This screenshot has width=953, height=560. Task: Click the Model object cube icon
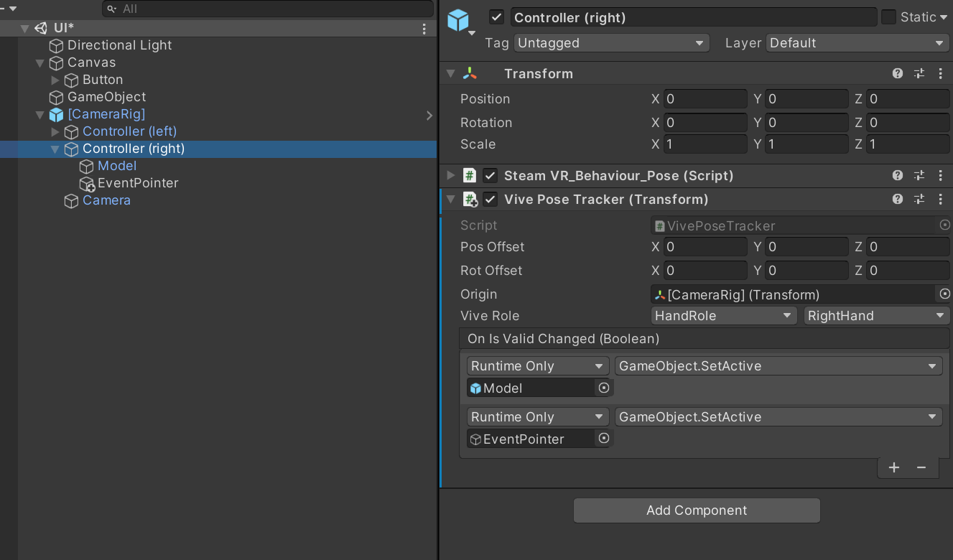(x=86, y=166)
